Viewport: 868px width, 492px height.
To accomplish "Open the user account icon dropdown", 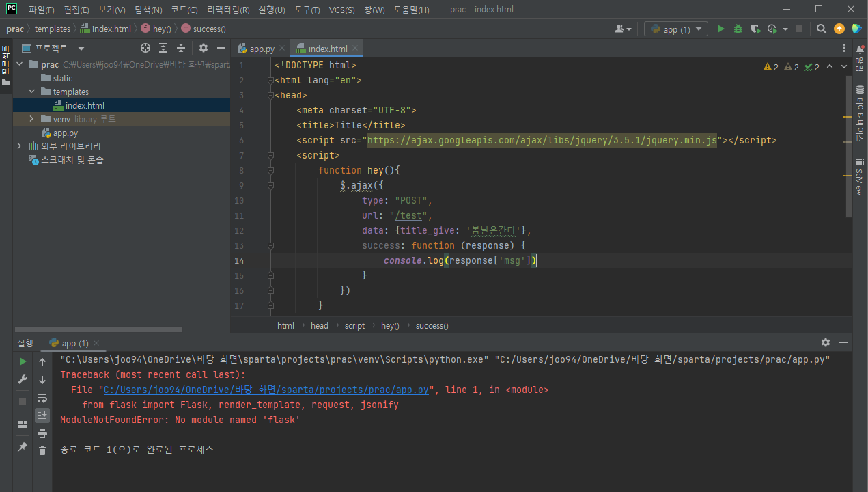I will [623, 29].
